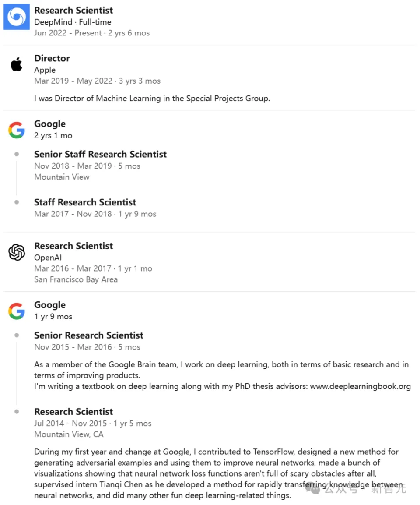The width and height of the screenshot is (420, 505).
Task: Click the Apple logo icon
Action: [16, 64]
